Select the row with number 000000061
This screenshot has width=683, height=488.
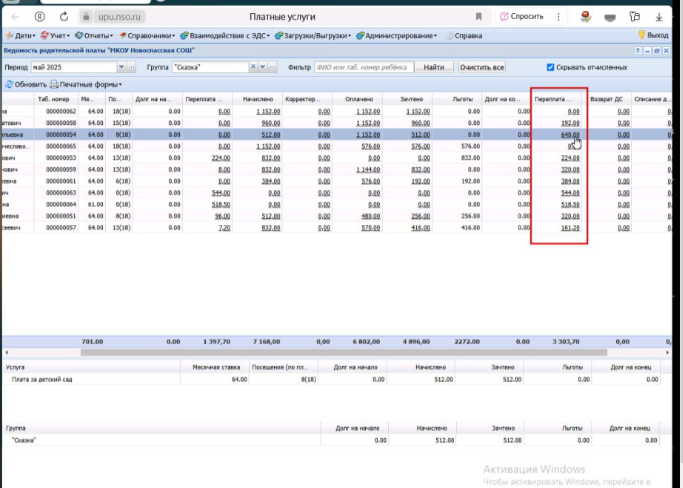(336, 181)
